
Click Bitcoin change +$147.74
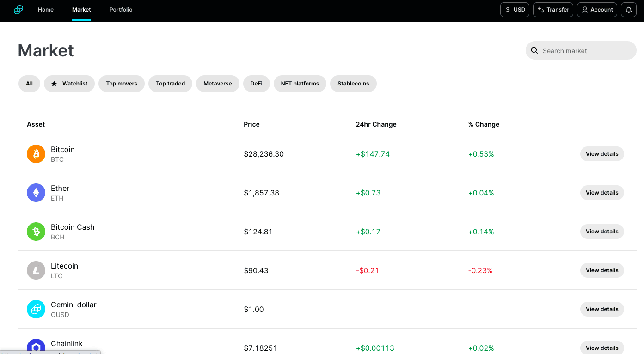click(x=373, y=154)
